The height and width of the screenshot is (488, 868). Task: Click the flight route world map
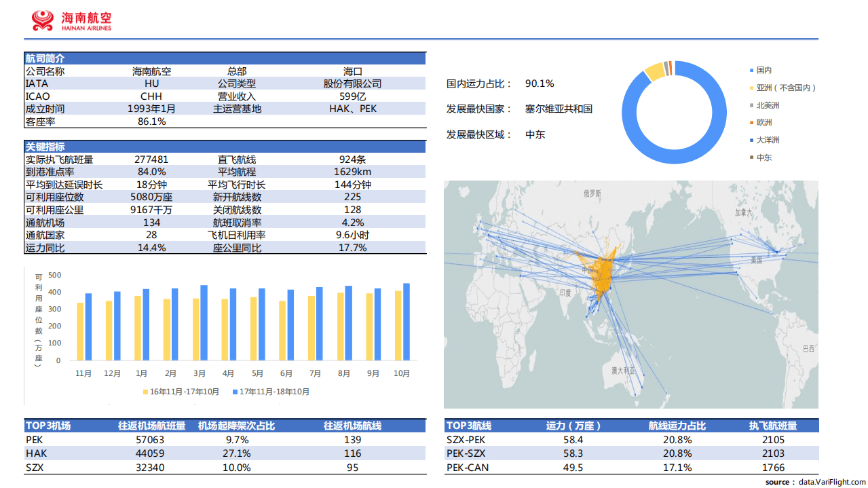click(631, 292)
